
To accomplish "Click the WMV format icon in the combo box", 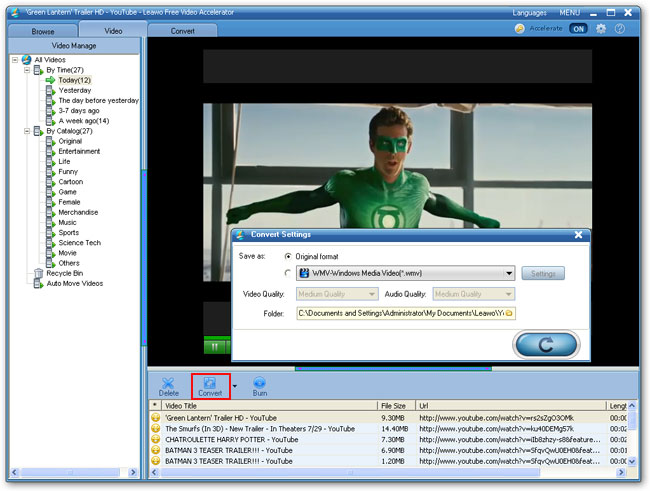I will pyautogui.click(x=304, y=273).
